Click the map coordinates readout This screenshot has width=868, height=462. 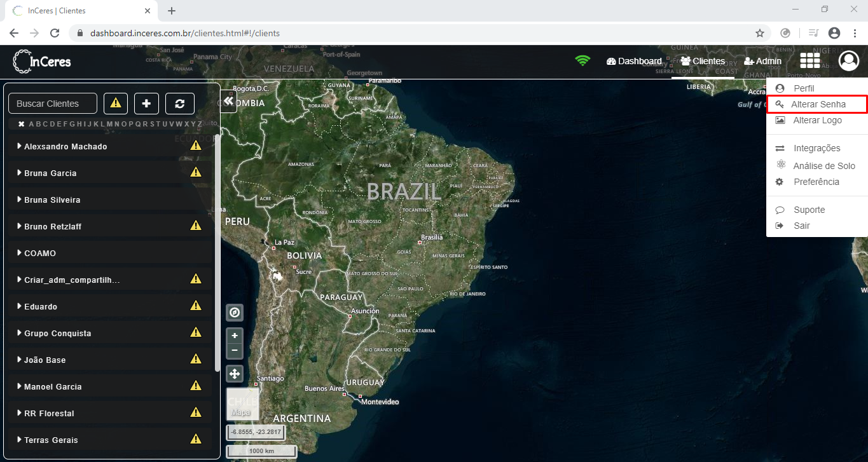point(256,432)
